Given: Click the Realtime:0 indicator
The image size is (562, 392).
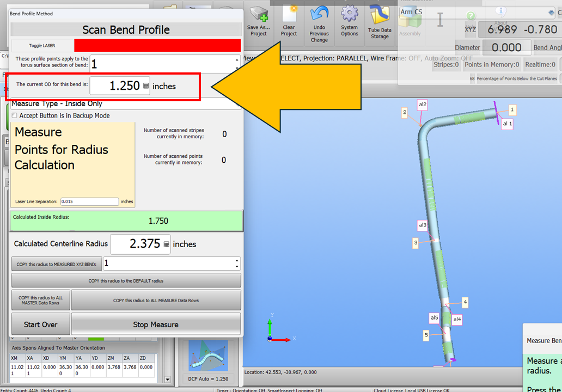Looking at the screenshot, I should (x=540, y=64).
